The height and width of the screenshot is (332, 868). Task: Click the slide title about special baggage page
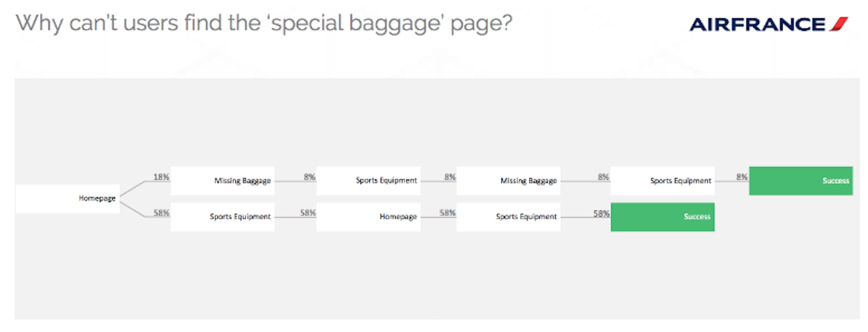point(264,23)
